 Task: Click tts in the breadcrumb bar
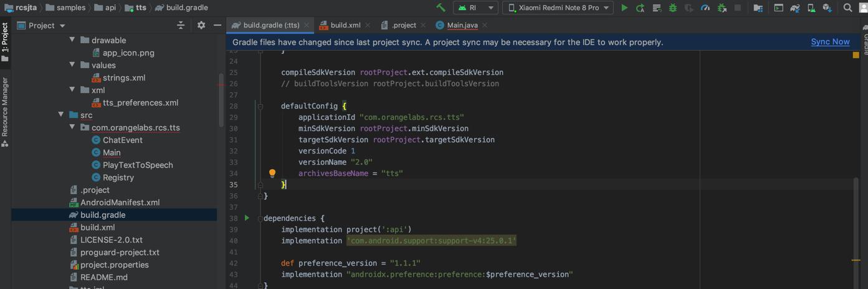tap(135, 7)
